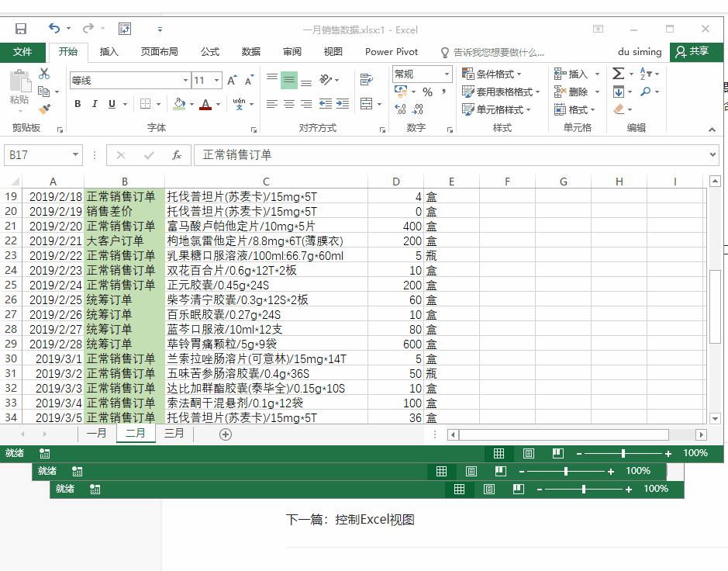Click the Insert Function fx icon
This screenshot has height=571, width=728.
[176, 154]
